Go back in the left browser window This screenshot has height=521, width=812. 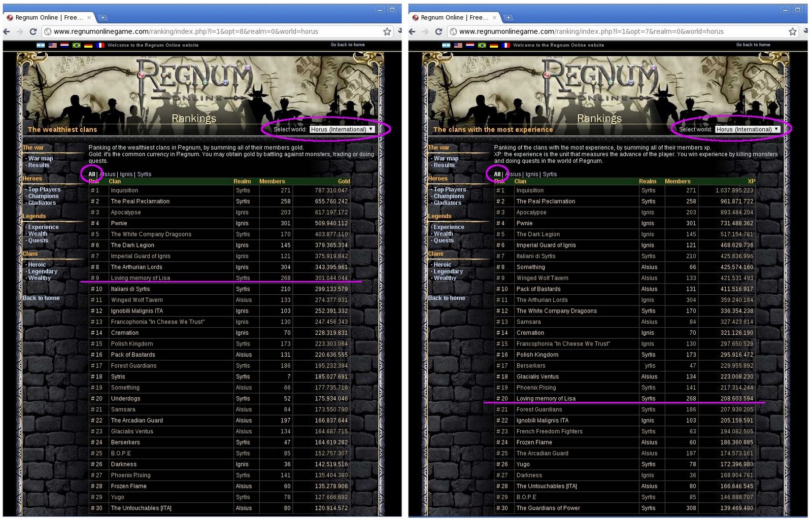7,31
